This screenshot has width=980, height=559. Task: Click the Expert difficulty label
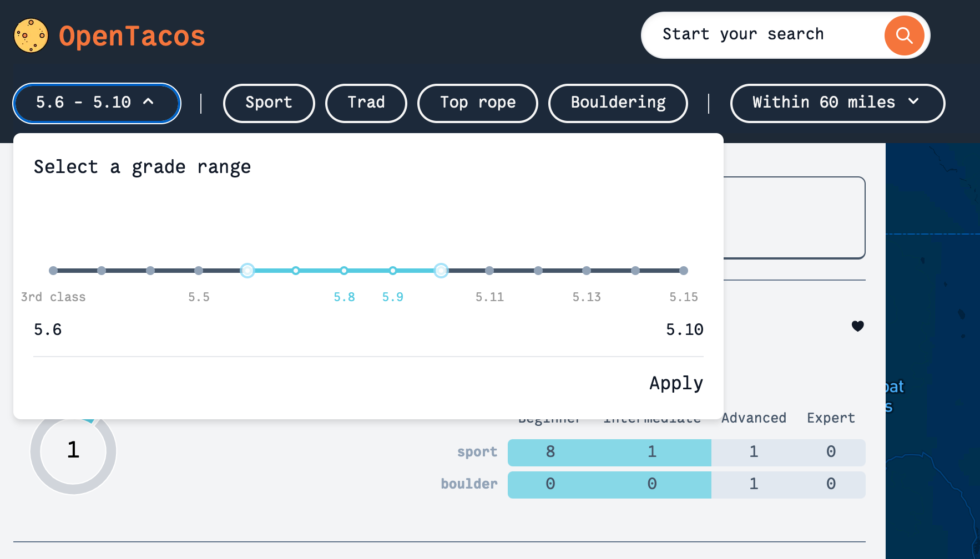[x=831, y=418]
